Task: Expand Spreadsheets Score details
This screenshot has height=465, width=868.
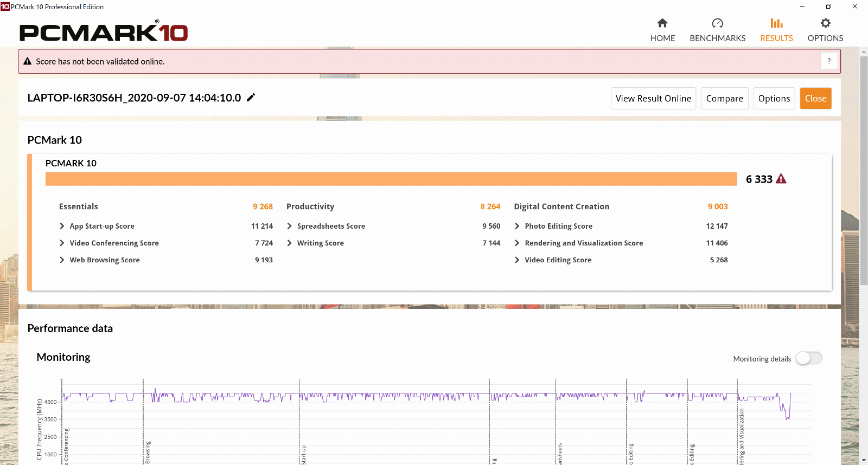Action: [290, 226]
